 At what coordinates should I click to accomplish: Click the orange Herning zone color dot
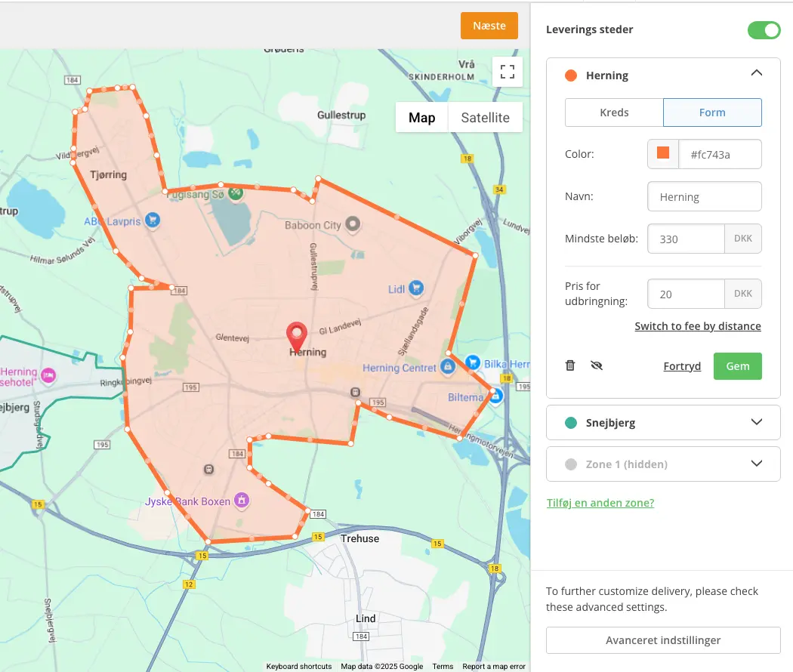(x=571, y=76)
